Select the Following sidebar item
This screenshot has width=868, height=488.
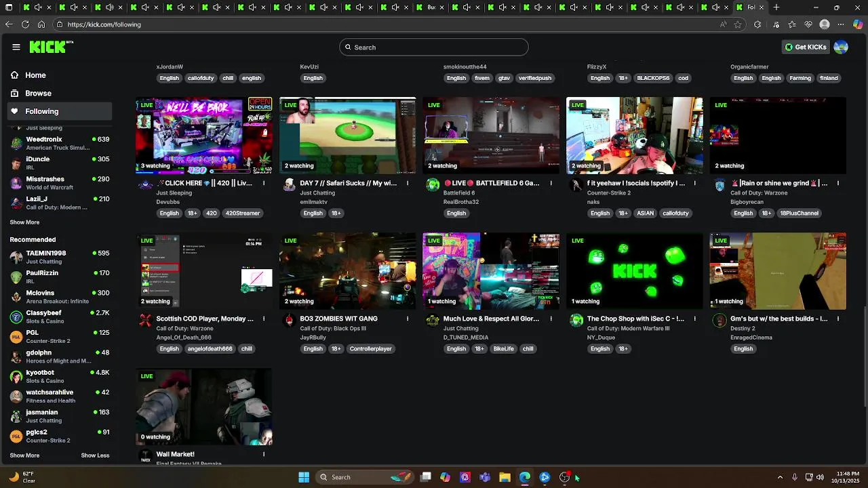coord(61,111)
